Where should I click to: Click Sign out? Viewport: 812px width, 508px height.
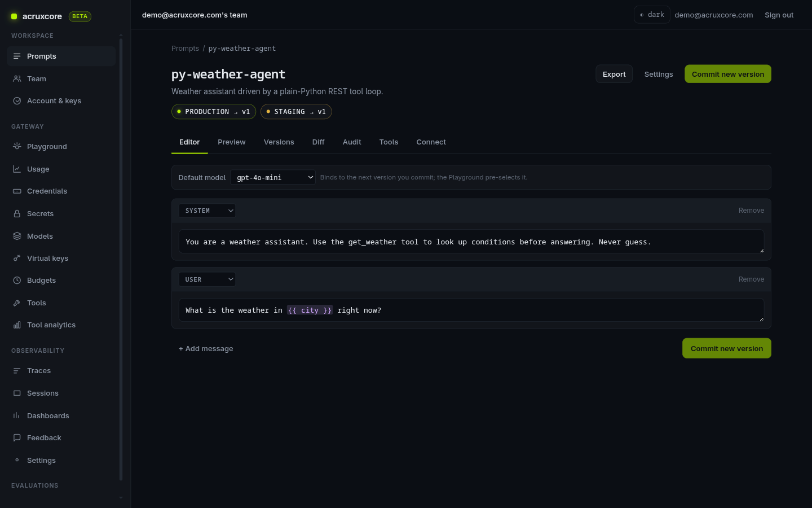click(x=779, y=15)
